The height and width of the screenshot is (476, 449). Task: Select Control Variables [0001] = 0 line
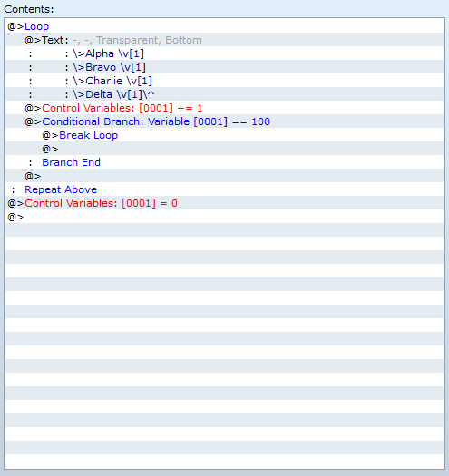pyautogui.click(x=224, y=203)
